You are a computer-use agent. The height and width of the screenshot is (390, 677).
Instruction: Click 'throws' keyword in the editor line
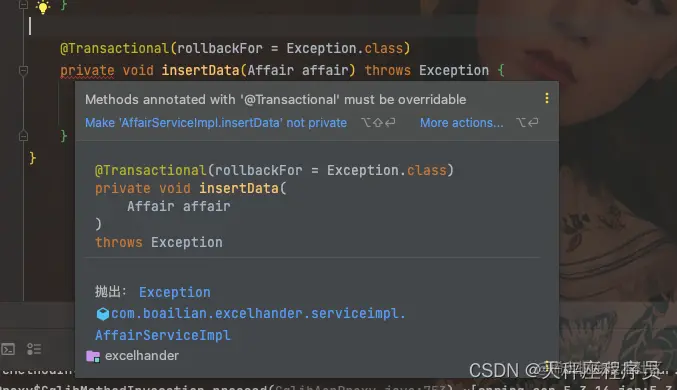(387, 70)
